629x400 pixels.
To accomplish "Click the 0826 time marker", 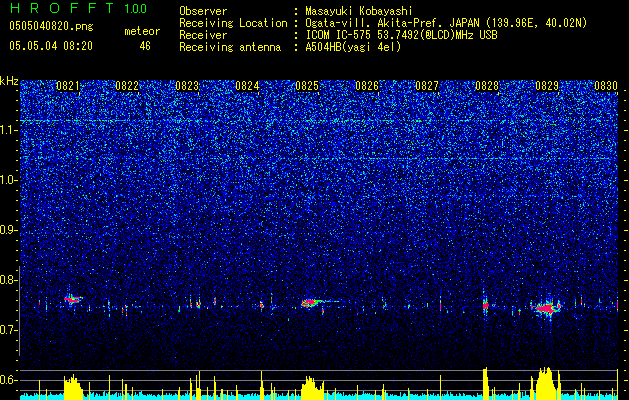I will (367, 85).
